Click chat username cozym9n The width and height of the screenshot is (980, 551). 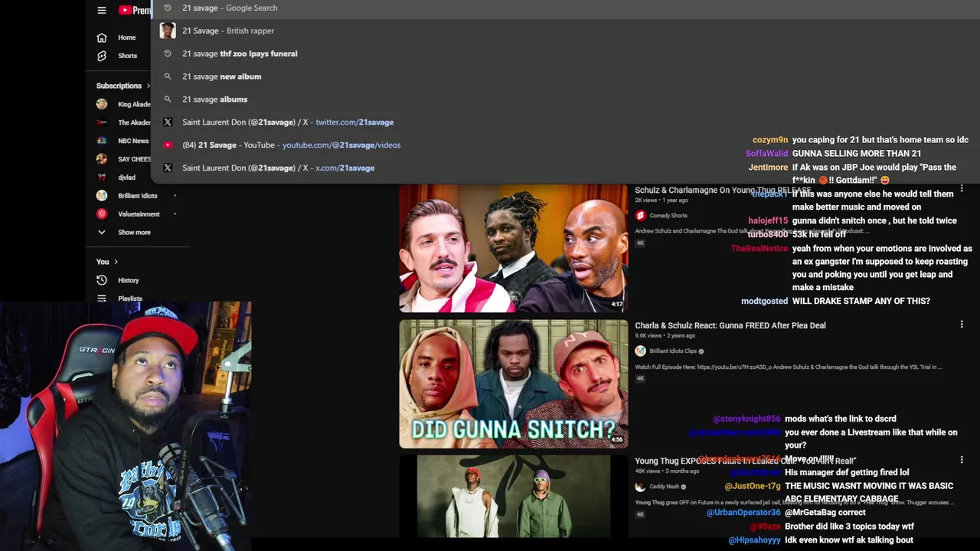(770, 140)
